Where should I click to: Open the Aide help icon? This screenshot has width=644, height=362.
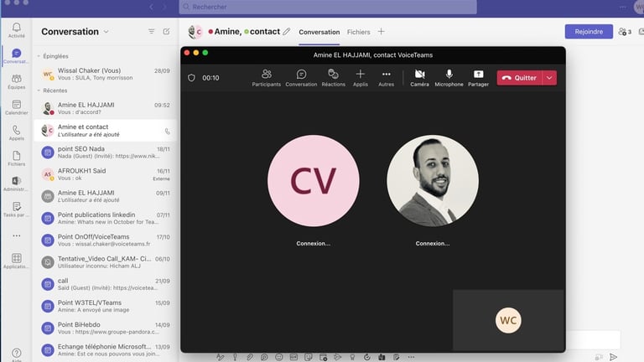point(17,354)
